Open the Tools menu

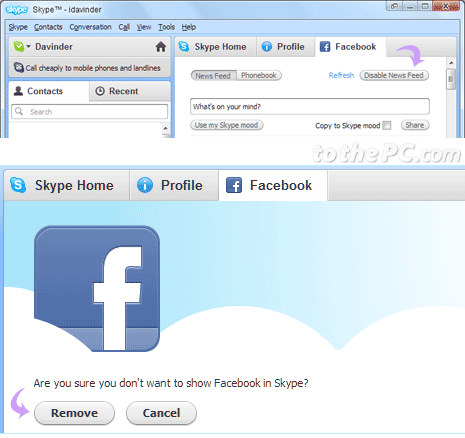(166, 27)
